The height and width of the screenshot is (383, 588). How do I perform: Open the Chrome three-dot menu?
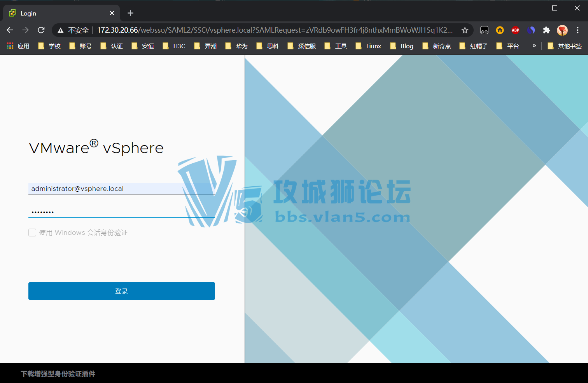pos(578,30)
